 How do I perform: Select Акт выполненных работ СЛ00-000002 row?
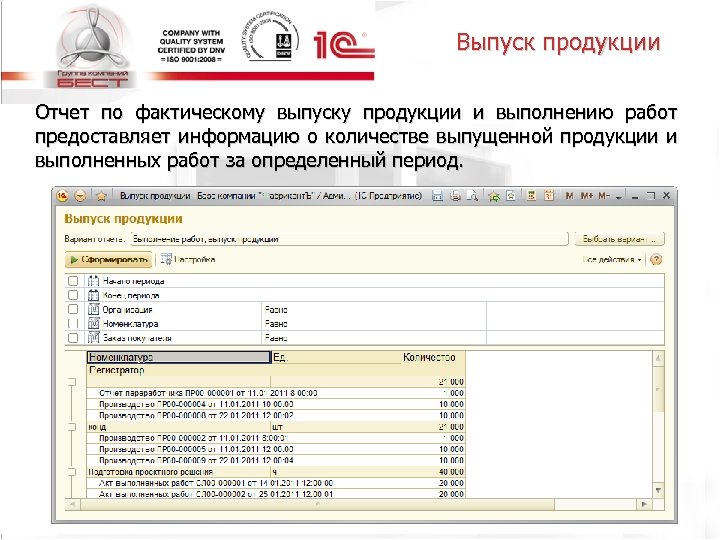click(x=276, y=495)
